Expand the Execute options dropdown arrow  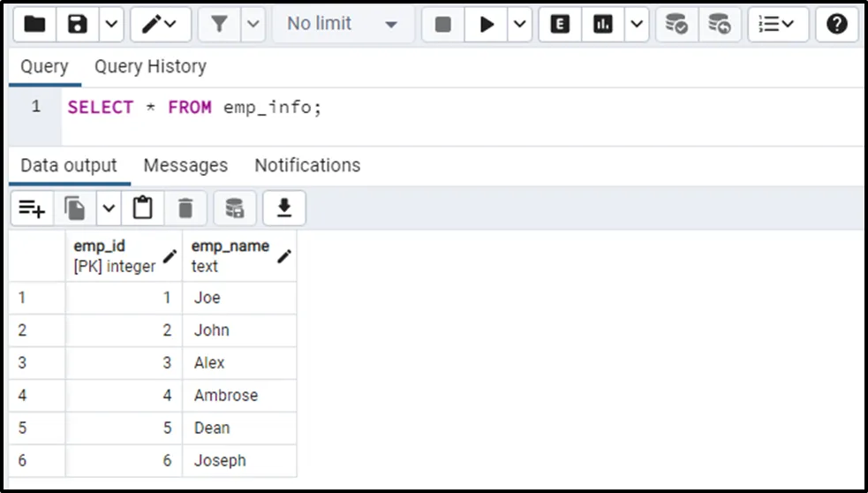pyautogui.click(x=519, y=24)
